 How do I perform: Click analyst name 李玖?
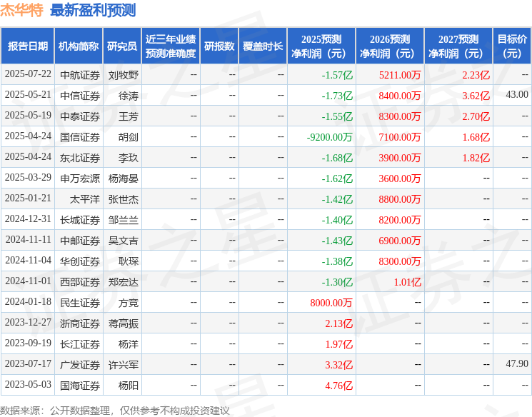point(129,158)
